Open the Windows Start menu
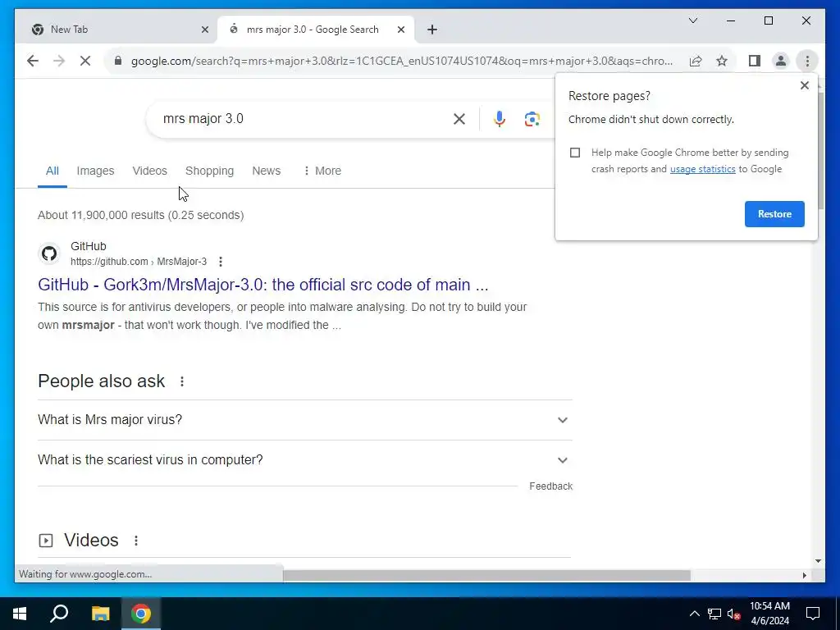Screen dimensions: 840x630 20,614
